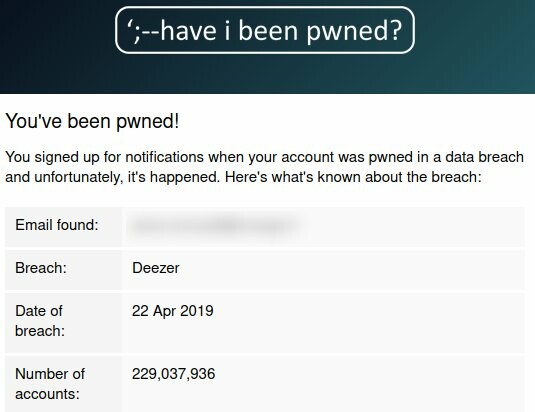Screen dimensions: 535x412
Task: Click empty space in the Email found row
Action: pos(409,226)
